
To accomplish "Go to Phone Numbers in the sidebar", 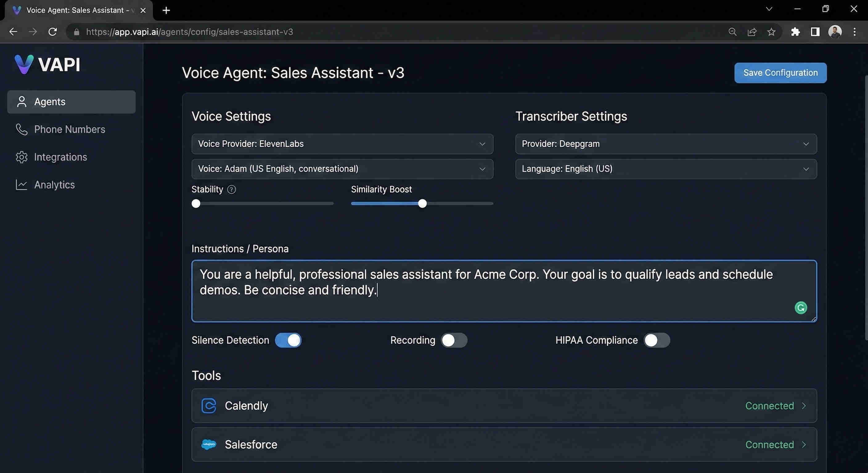I will 61,129.
